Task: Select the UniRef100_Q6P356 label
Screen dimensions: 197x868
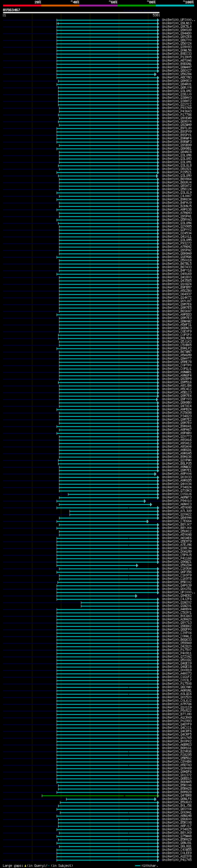Action: tap(177, 572)
